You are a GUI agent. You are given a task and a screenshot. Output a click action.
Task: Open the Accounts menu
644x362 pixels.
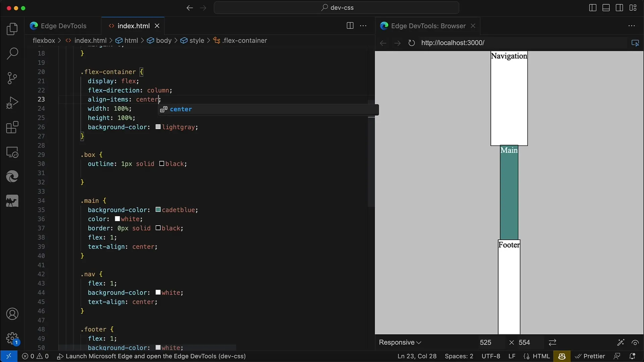point(12,314)
